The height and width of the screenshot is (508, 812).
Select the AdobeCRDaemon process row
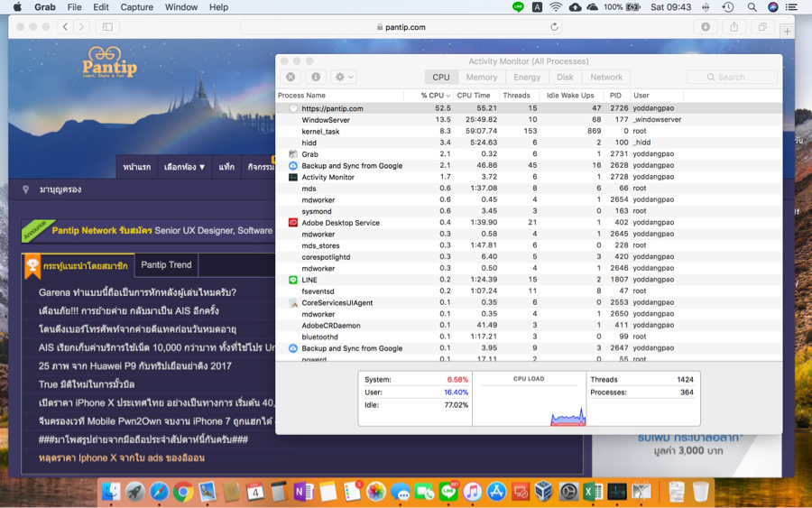tap(529, 325)
